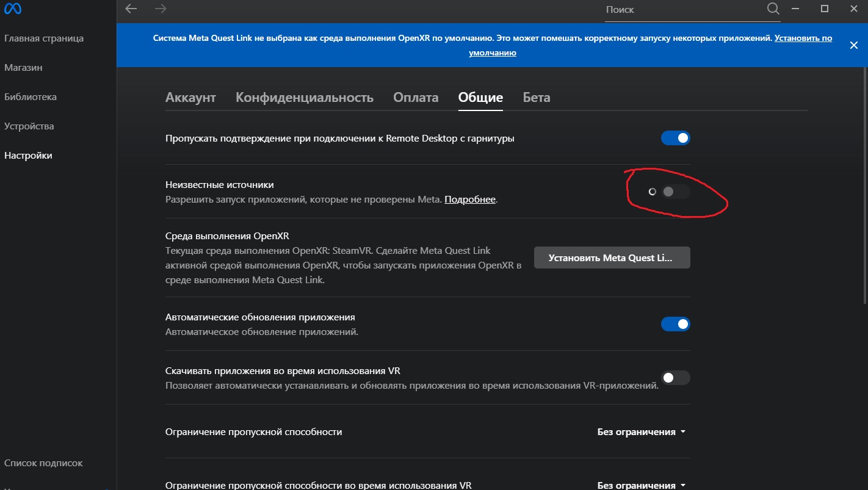This screenshot has width=868, height=490.
Task: Turn off Автоматические обновления приложения switch
Action: [x=676, y=324]
